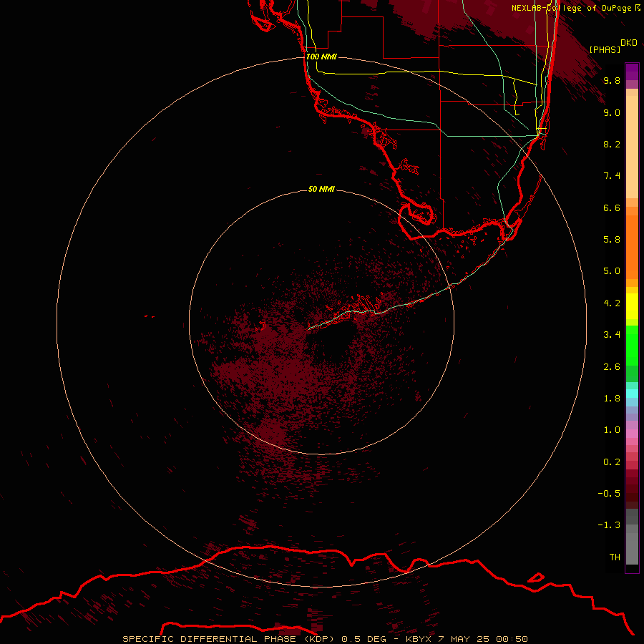
Task: Click the 1.0 scale value
Action: [x=612, y=430]
